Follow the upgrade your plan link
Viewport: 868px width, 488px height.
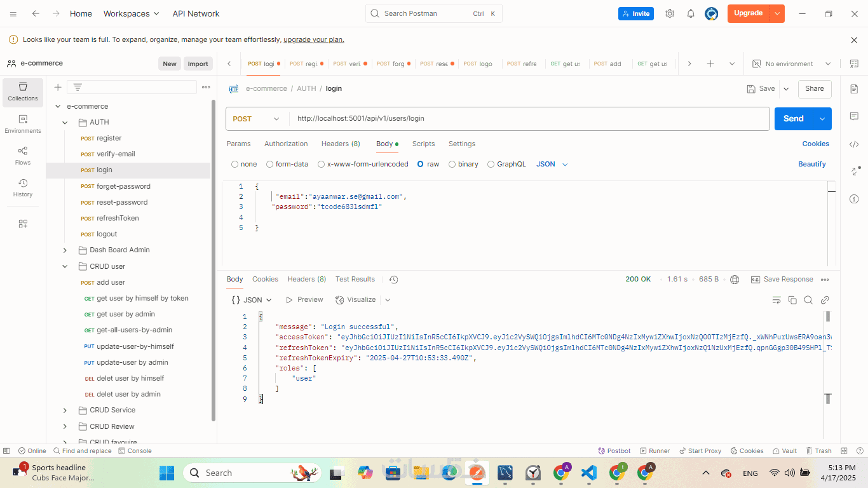(314, 39)
